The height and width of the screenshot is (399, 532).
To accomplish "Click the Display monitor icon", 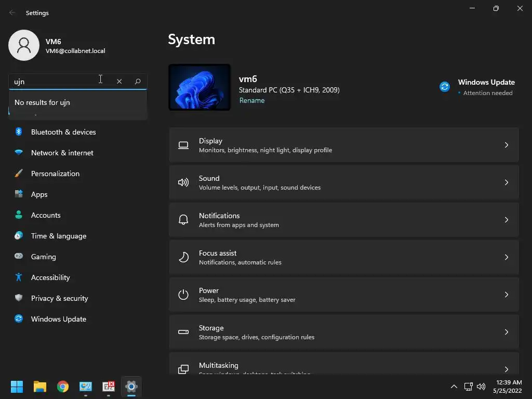I will 183,145.
